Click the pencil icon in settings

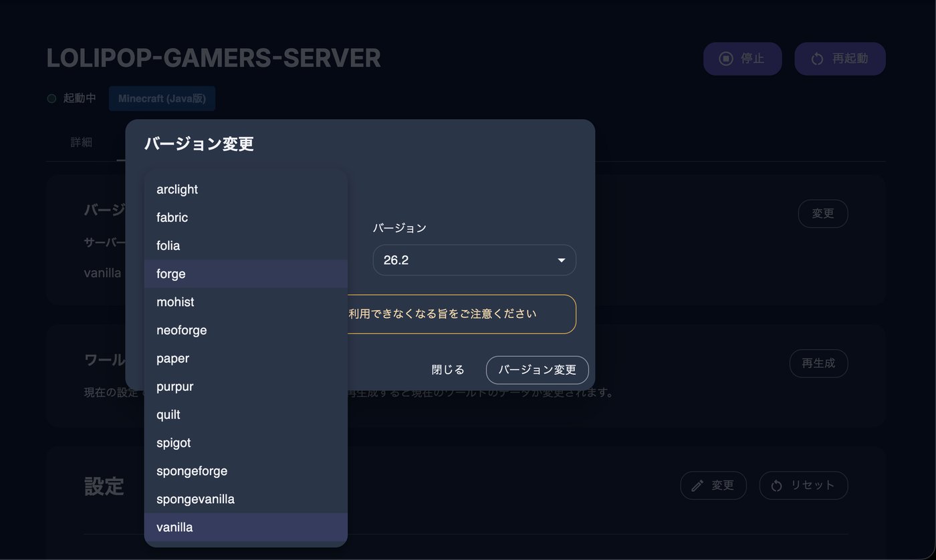(x=697, y=486)
